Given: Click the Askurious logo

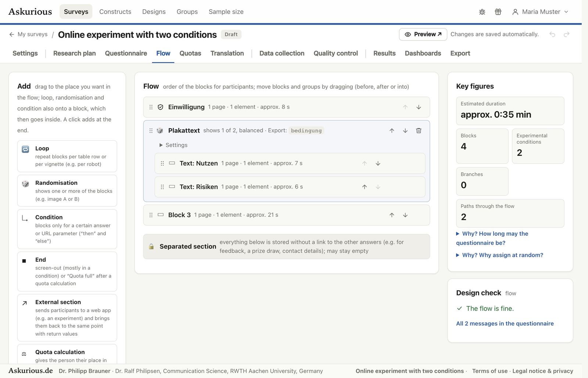Looking at the screenshot, I should [x=30, y=12].
